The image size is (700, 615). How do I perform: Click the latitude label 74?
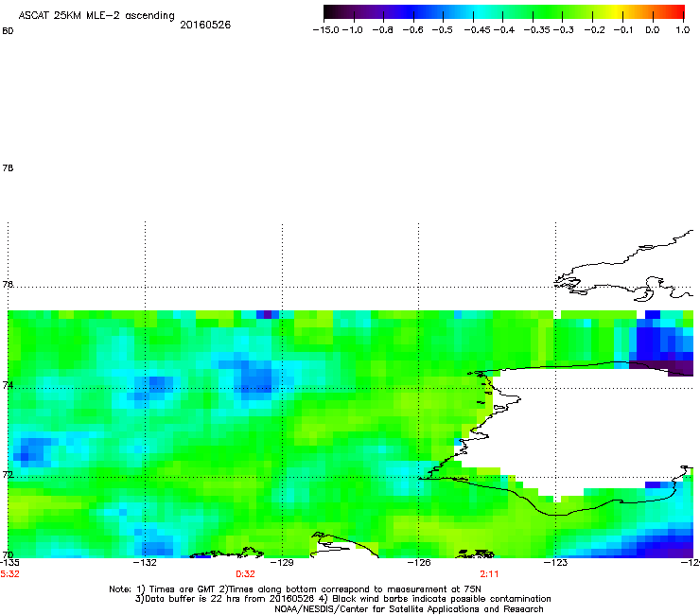(x=8, y=385)
